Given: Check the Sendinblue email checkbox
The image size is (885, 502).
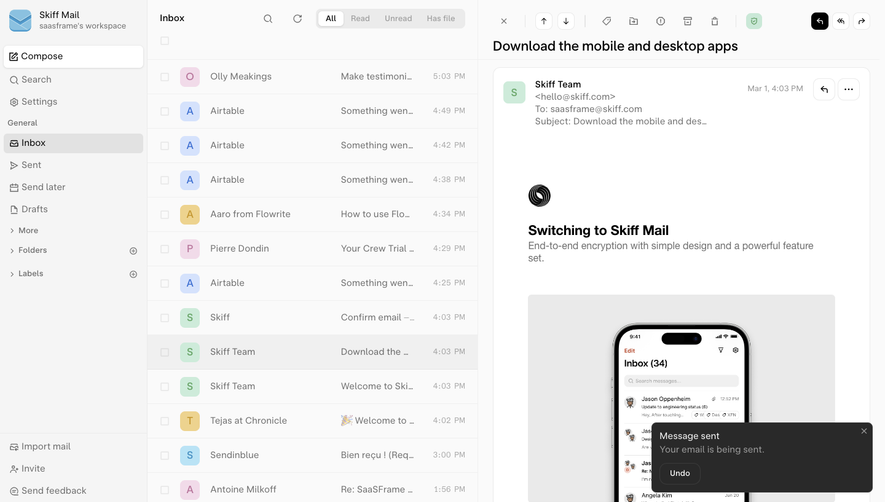Looking at the screenshot, I should (165, 456).
